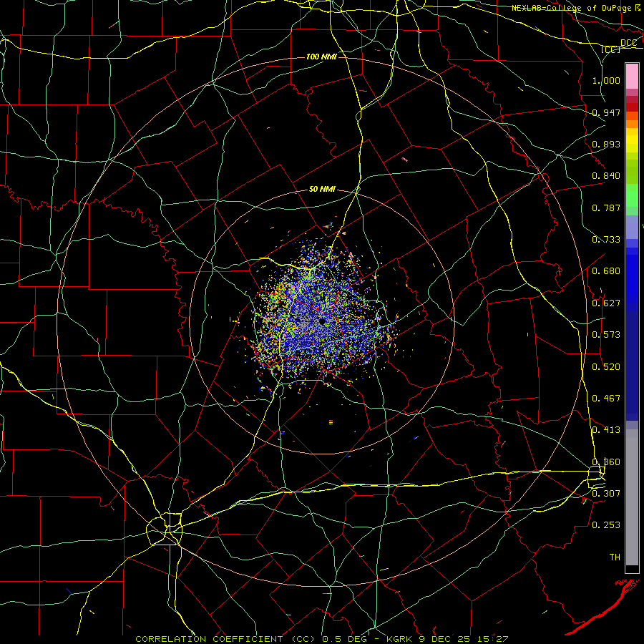This screenshot has width=644, height=644.
Task: Click the 0.413 scale value
Action: [606, 430]
